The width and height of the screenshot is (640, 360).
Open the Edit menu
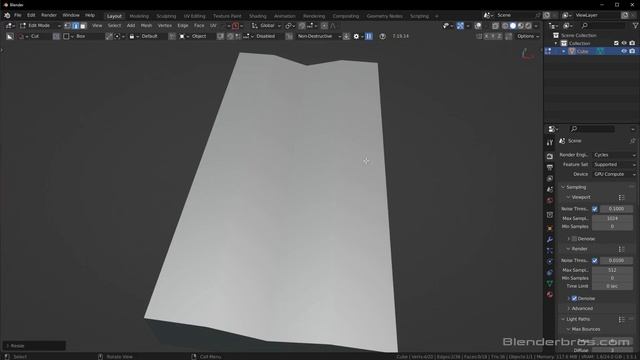pyautogui.click(x=31, y=15)
